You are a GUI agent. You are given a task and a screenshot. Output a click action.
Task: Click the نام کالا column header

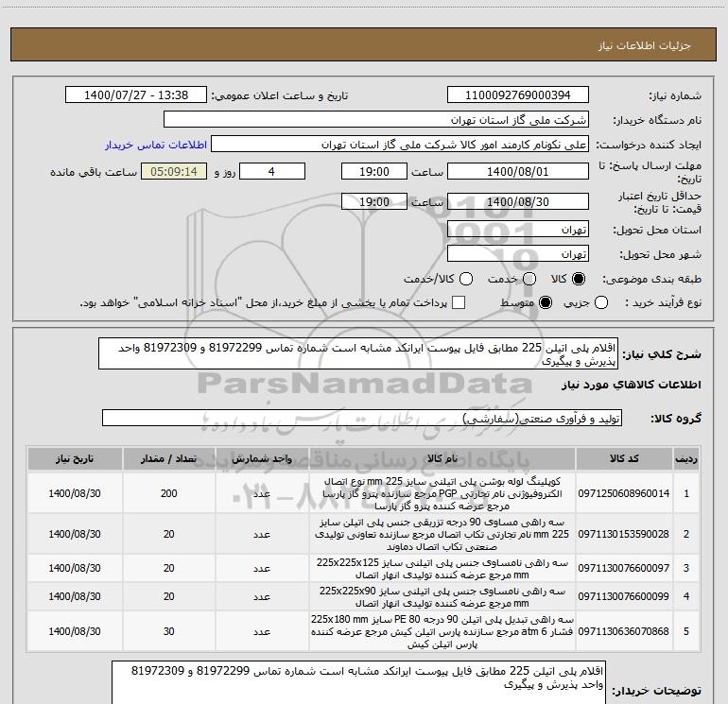click(x=442, y=459)
